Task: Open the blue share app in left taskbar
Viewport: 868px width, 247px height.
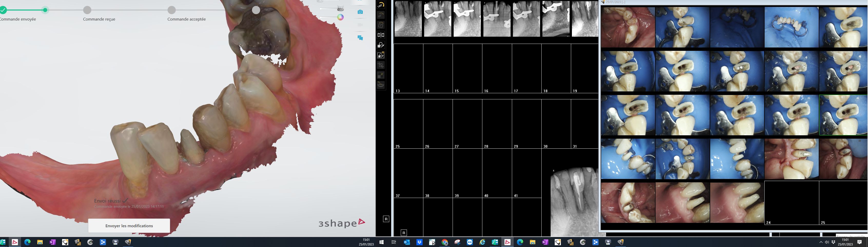Action: point(103,242)
